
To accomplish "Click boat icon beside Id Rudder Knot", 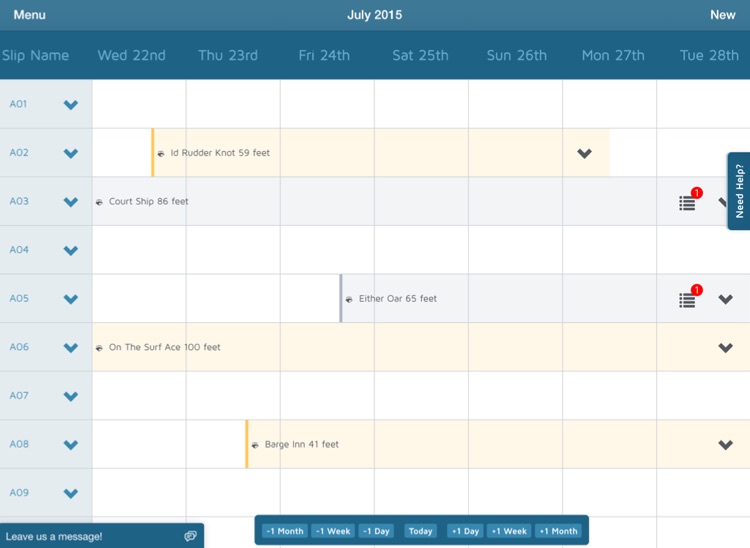I will [x=161, y=154].
